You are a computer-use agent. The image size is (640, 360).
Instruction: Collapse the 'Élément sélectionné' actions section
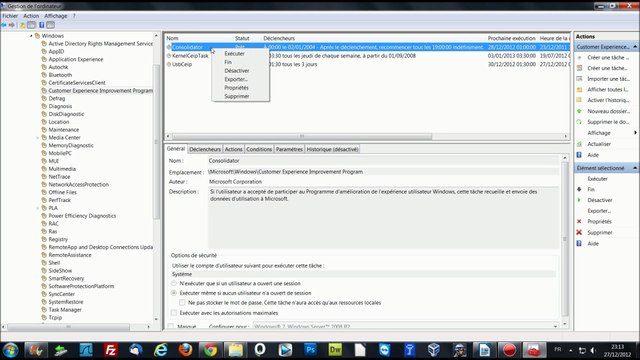[x=635, y=168]
